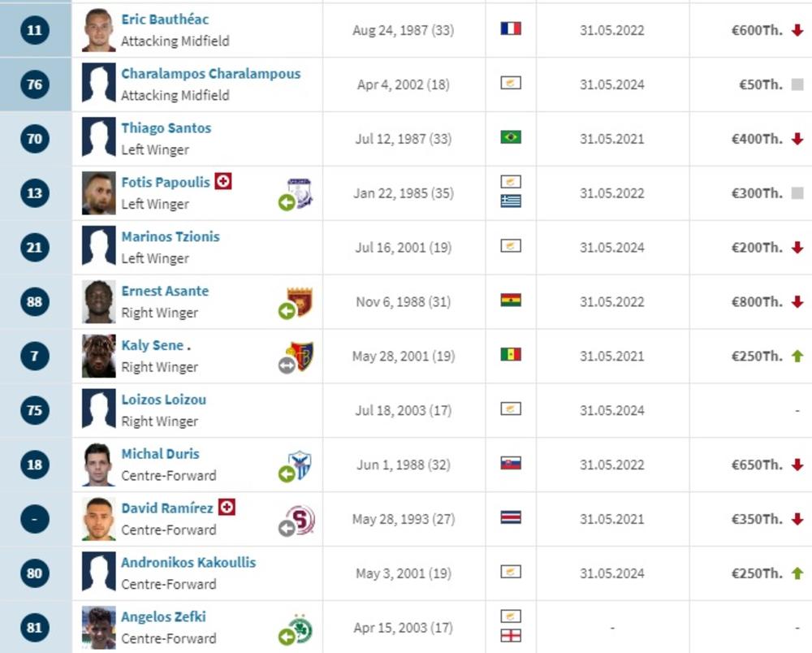812x653 pixels.
Task: Click Fotis Papoulis's red injury cross icon
Action: tap(223, 182)
